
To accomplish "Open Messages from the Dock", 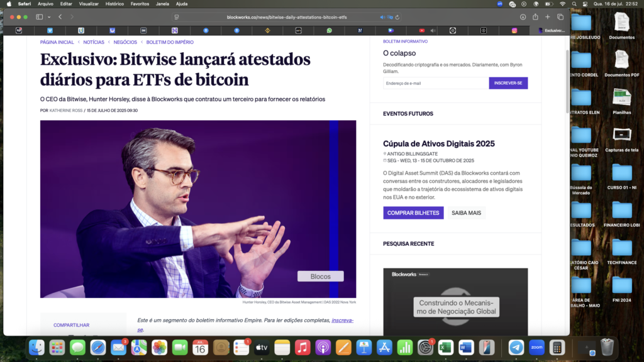I will [77, 348].
